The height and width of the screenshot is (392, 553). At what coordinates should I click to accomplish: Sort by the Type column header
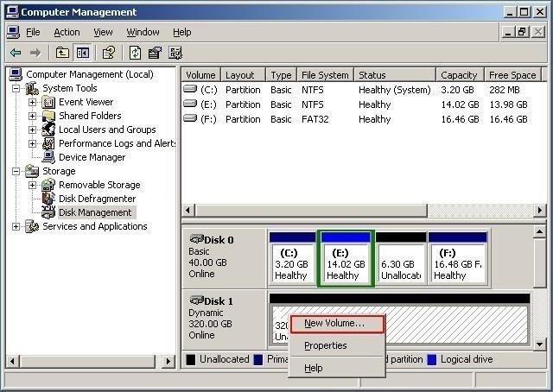pyautogui.click(x=281, y=75)
